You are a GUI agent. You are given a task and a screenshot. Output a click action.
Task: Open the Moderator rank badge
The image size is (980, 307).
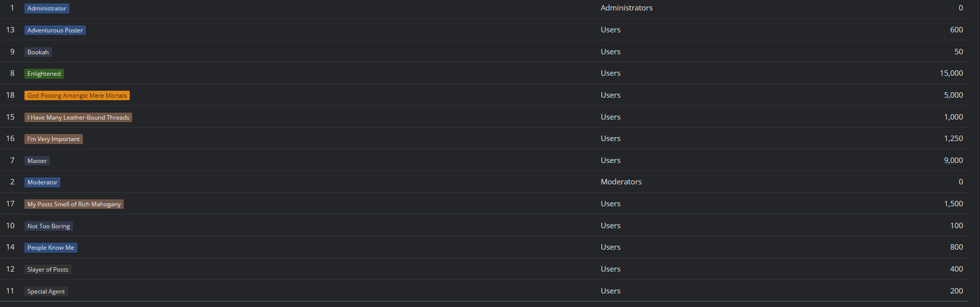[42, 182]
